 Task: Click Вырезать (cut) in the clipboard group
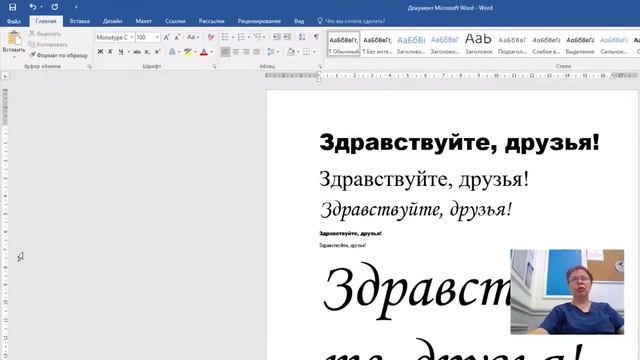click(45, 34)
